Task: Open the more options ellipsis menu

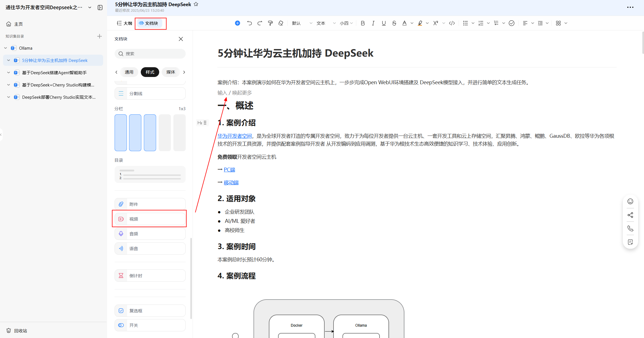Action: [x=630, y=7]
